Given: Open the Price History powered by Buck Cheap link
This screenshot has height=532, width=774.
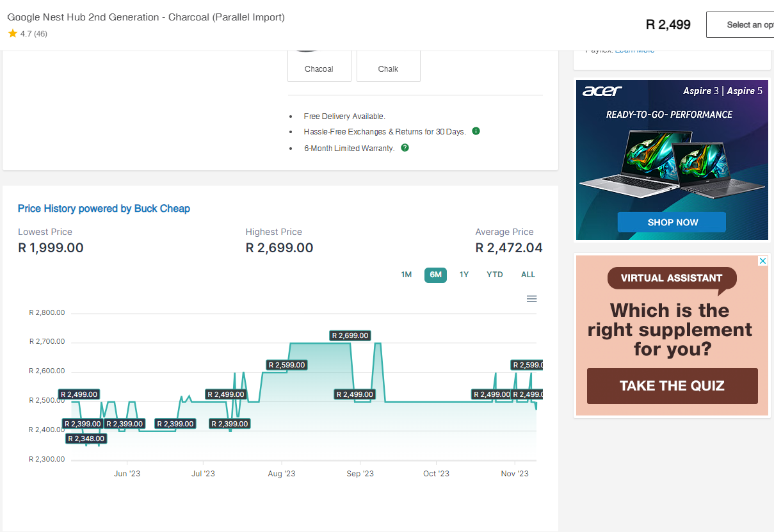Looking at the screenshot, I should coord(104,209).
